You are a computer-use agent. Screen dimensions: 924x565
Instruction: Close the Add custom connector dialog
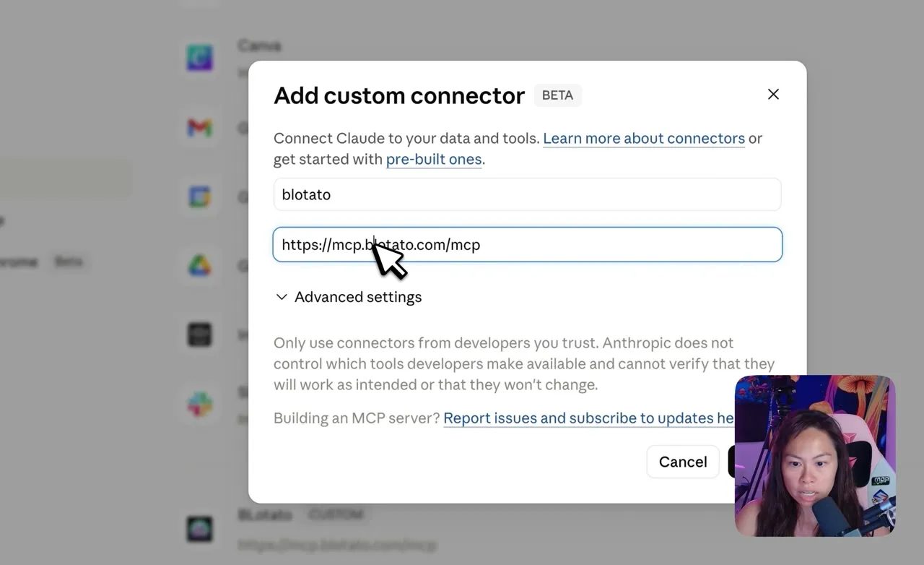pyautogui.click(x=773, y=95)
